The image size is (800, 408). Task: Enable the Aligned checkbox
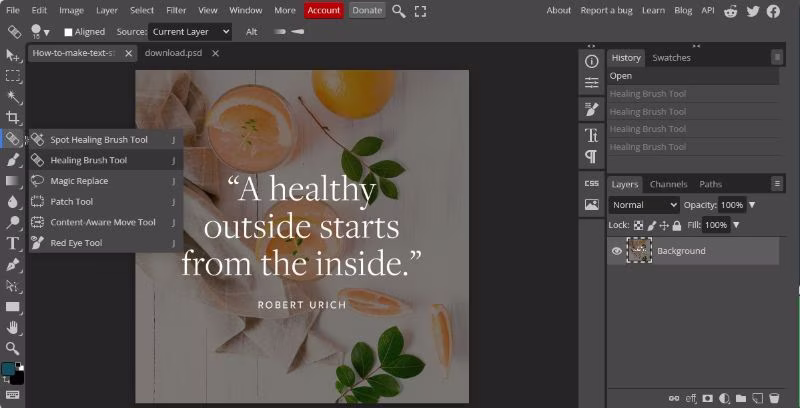coord(68,32)
